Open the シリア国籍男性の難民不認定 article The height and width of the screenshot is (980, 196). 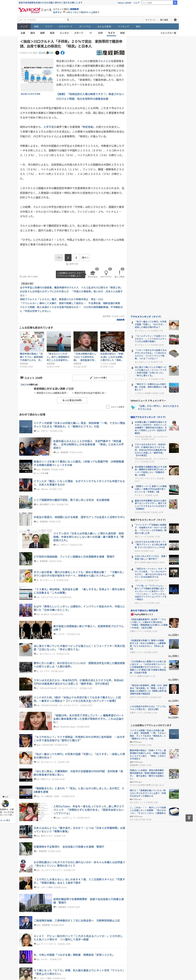(x=71, y=500)
